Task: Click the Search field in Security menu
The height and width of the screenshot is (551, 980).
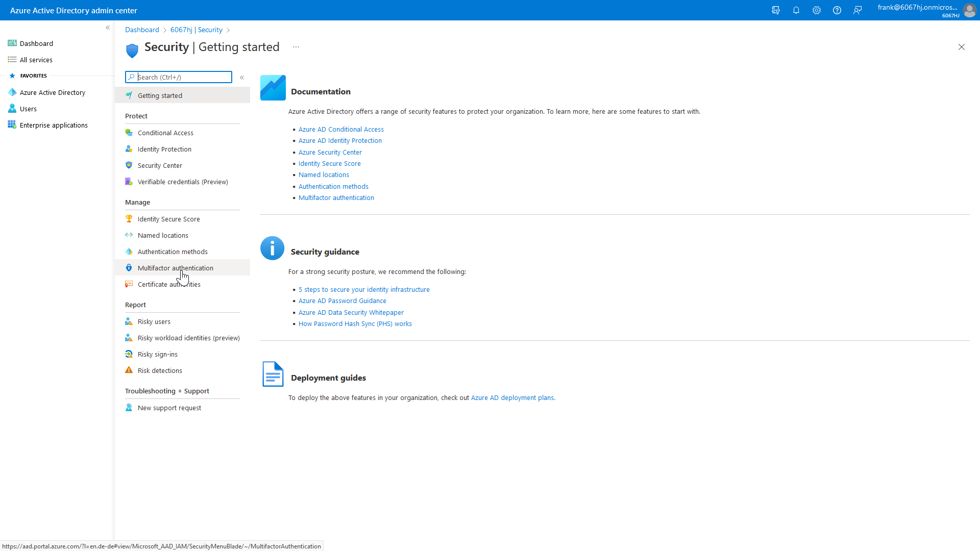Action: [178, 77]
